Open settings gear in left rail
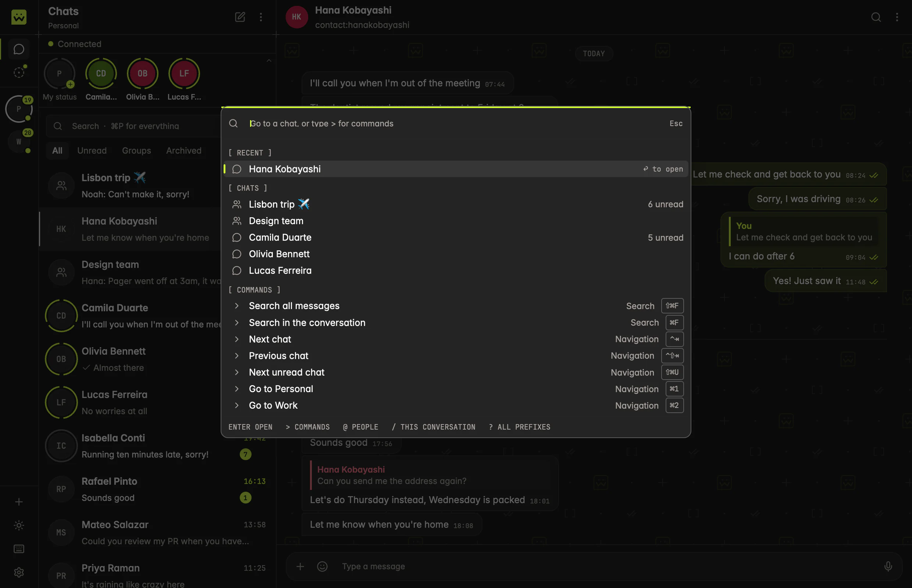The image size is (912, 588). tap(19, 572)
